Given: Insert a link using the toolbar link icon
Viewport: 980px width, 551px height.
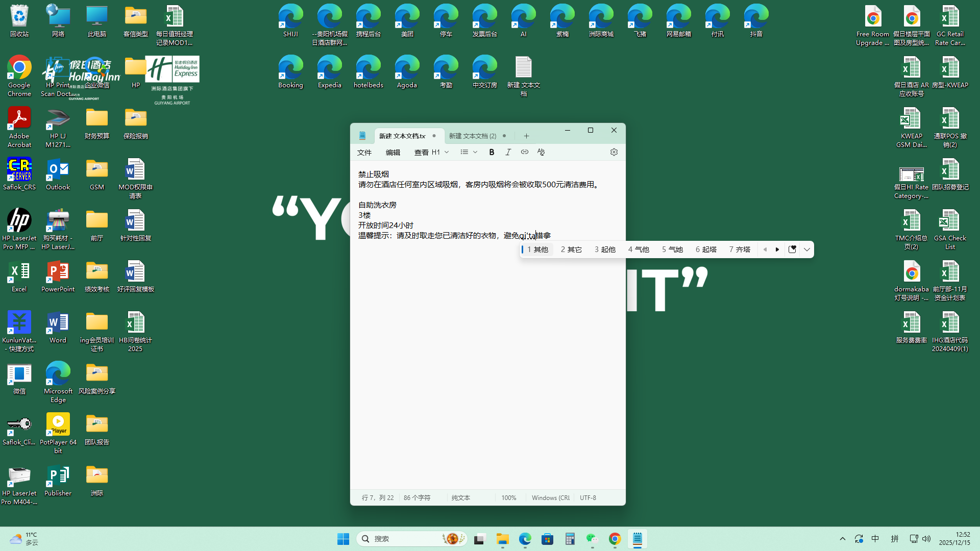Looking at the screenshot, I should click(x=524, y=152).
